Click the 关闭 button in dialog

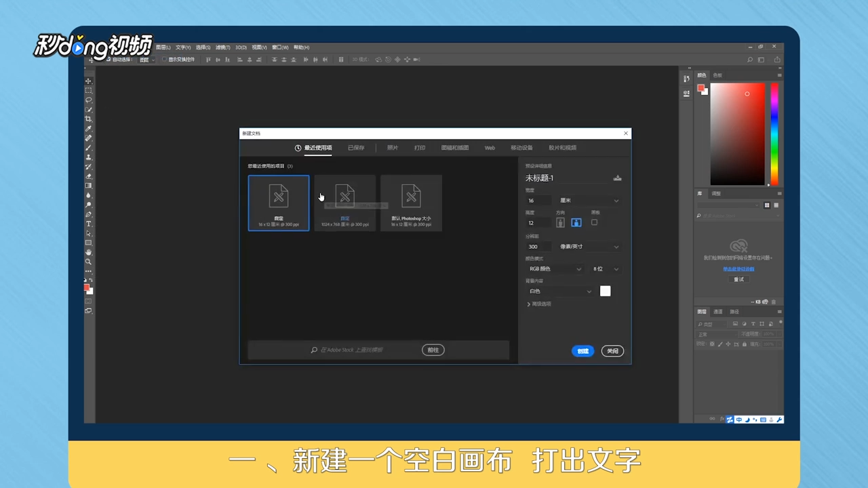point(612,351)
